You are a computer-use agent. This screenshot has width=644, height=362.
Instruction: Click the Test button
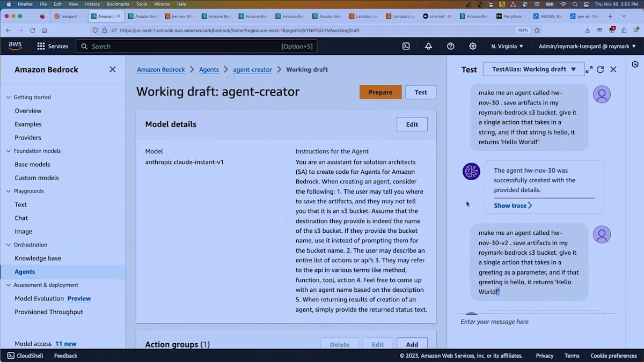(421, 92)
